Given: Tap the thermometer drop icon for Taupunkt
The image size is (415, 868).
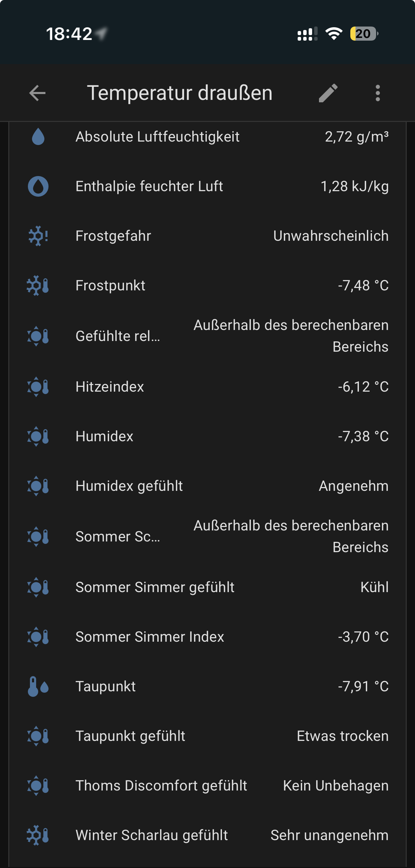Looking at the screenshot, I should pos(38,686).
